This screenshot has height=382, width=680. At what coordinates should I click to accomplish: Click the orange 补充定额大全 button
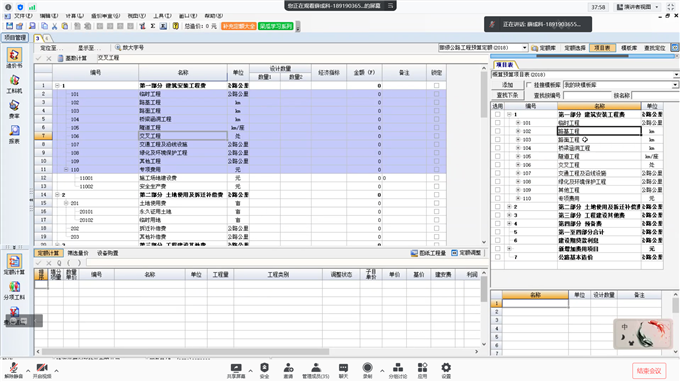tap(239, 26)
